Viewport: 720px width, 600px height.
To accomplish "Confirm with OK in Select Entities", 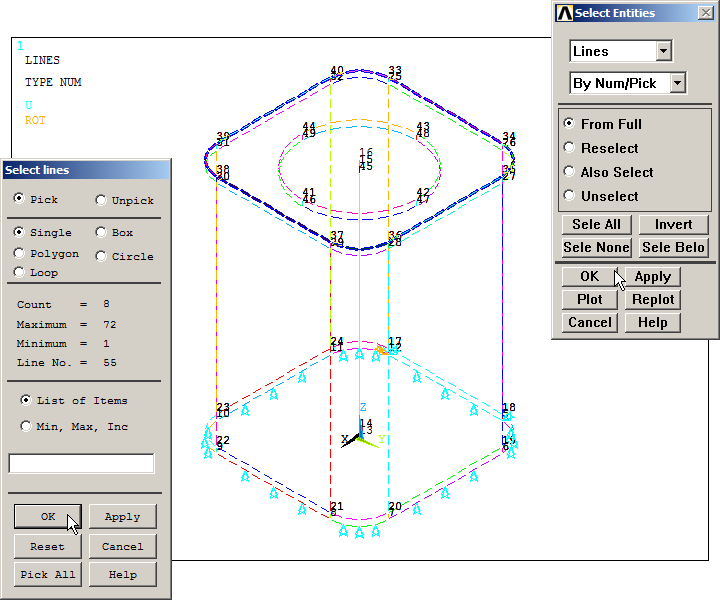I will coord(590,276).
